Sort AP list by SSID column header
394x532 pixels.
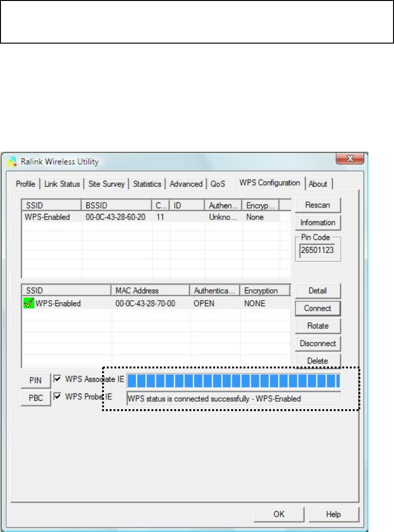click(52, 205)
